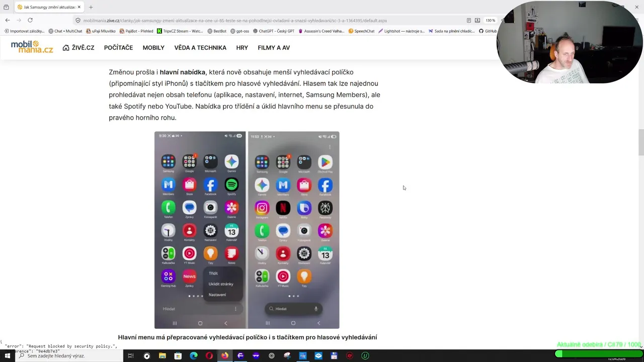Click the floppy disk icon in taskbar
The width and height of the screenshot is (644, 362).
[x=334, y=355]
